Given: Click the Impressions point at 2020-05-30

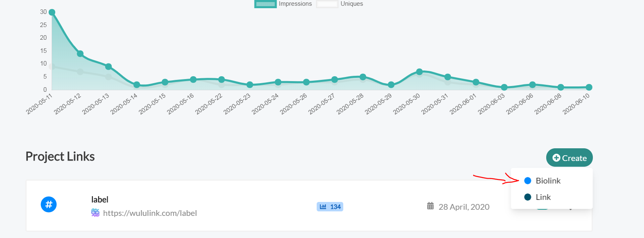Looking at the screenshot, I should click(419, 72).
